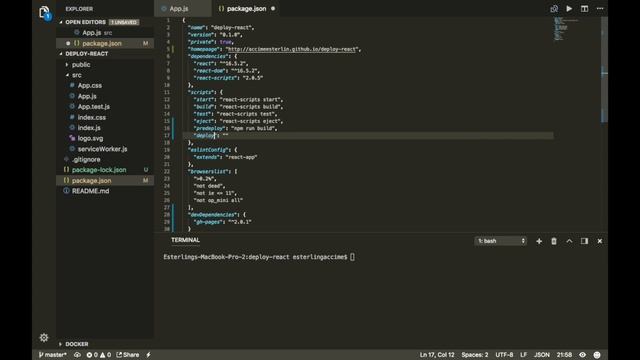Open the index.css file
This screenshot has height=360, width=640.
(91, 118)
